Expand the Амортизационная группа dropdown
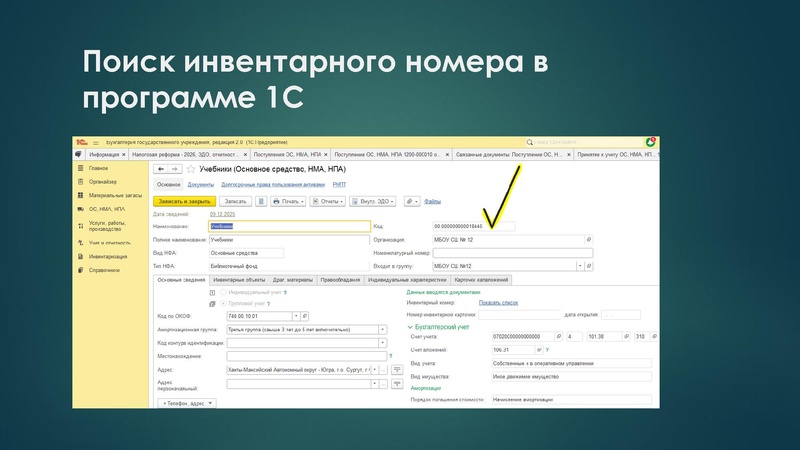 [383, 330]
